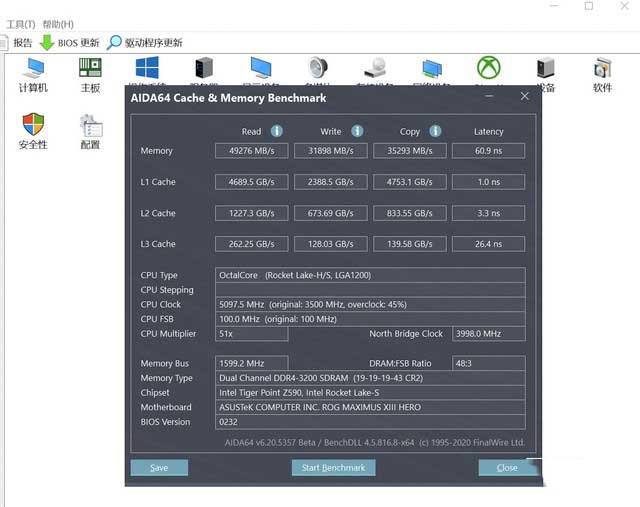
Task: Click the green Xbox DirectX icon
Action: click(x=489, y=67)
